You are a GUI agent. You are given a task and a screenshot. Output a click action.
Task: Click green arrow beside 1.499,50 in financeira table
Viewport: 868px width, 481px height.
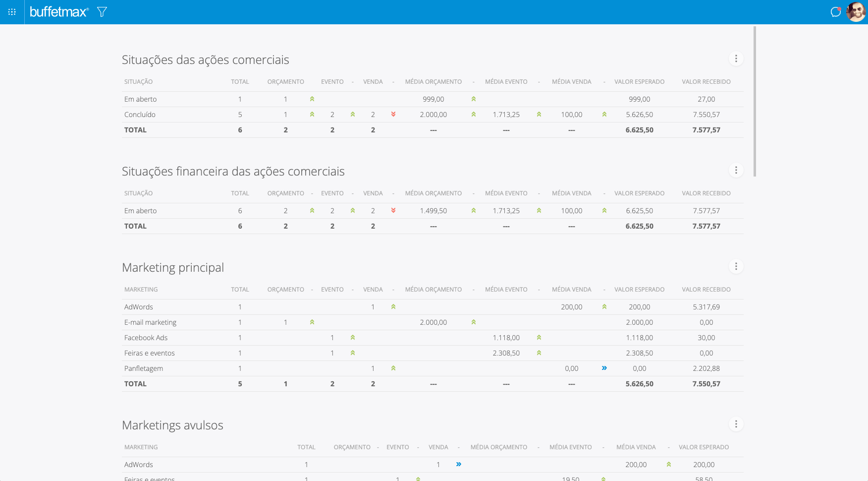[x=474, y=211]
